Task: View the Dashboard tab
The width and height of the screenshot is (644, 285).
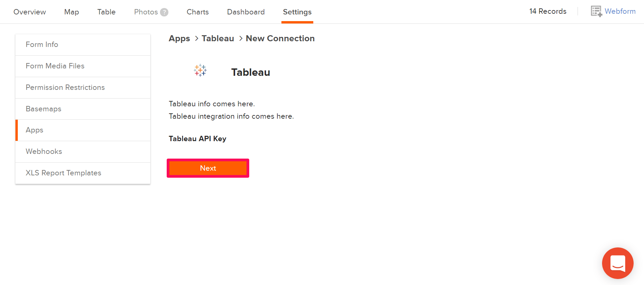Action: (x=246, y=12)
